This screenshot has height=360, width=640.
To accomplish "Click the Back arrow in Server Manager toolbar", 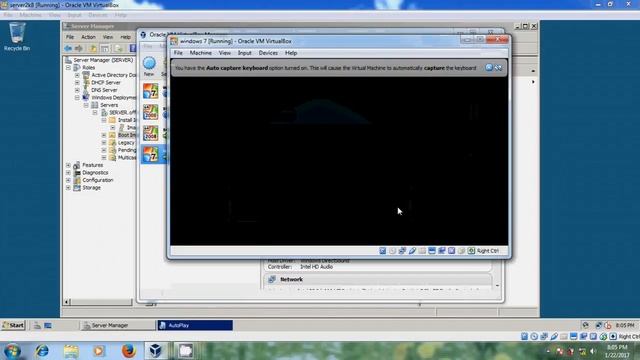I will (x=68, y=49).
